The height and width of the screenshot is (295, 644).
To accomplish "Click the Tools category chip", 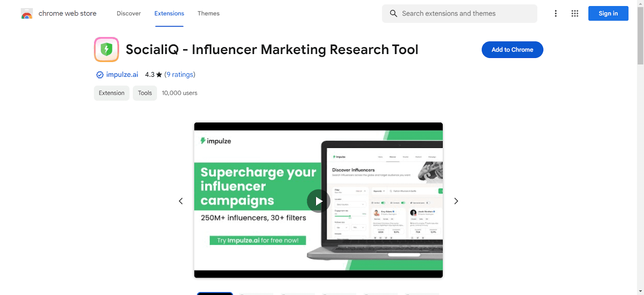I will [145, 93].
